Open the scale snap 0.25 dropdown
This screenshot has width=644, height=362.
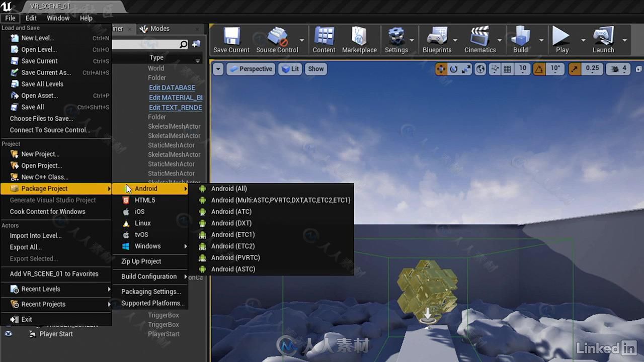[x=592, y=68]
